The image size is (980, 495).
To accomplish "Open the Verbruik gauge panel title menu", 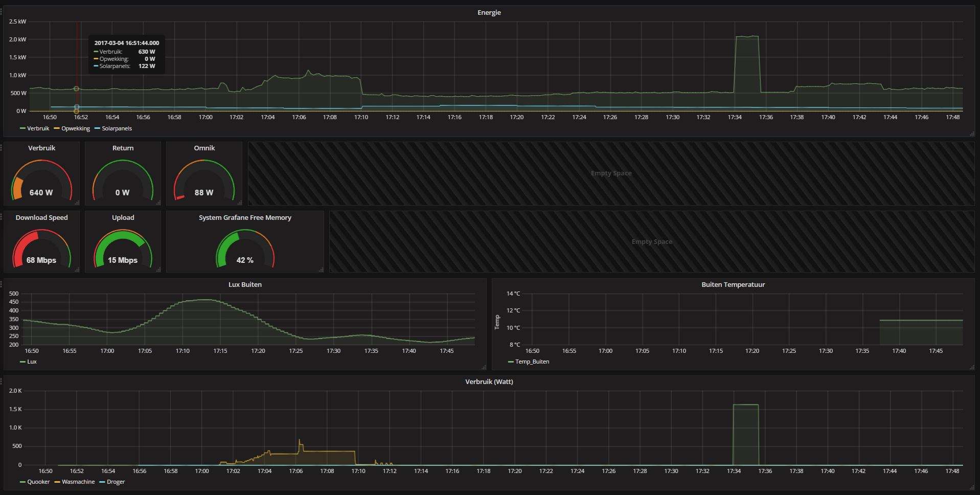I will click(41, 148).
